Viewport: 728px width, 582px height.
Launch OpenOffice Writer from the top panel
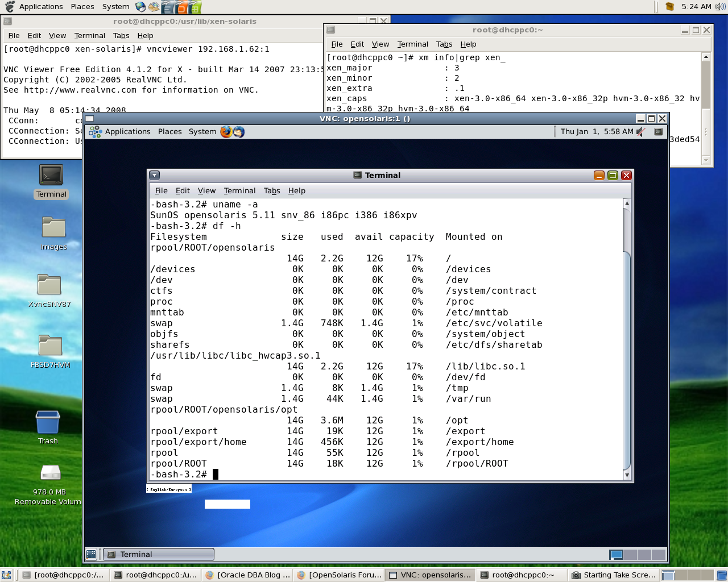(x=167, y=7)
